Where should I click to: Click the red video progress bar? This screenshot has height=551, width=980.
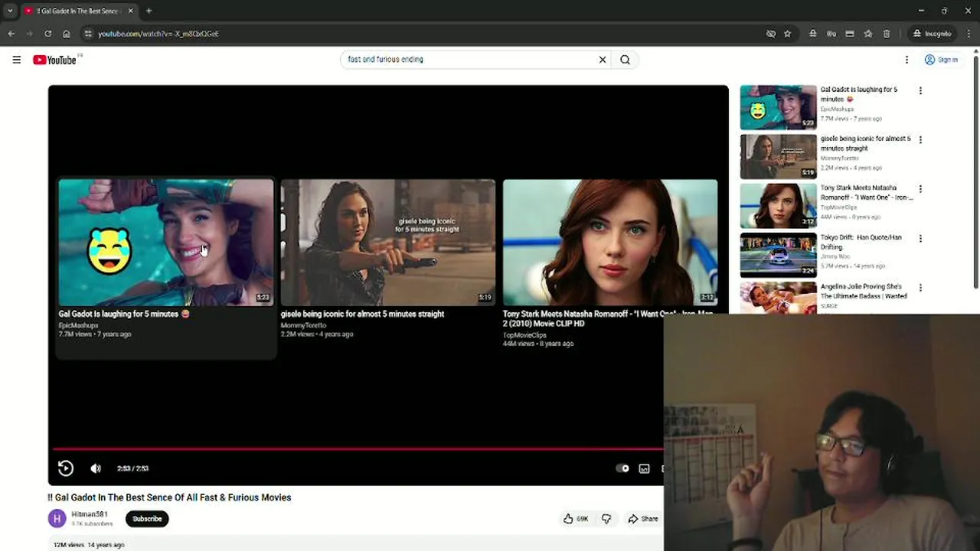coord(358,449)
